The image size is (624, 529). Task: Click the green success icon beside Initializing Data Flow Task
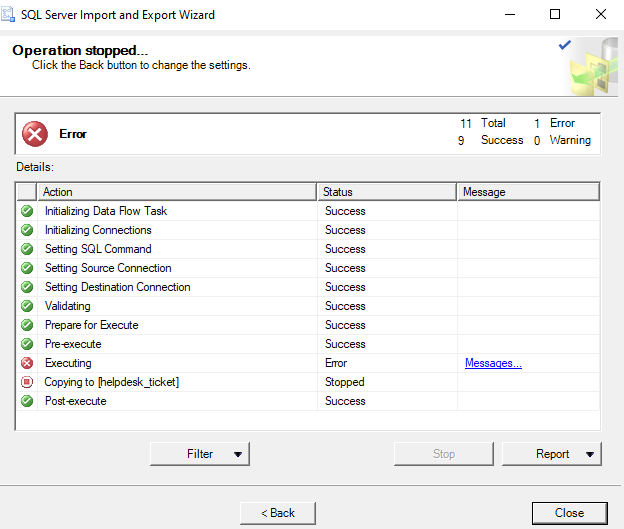(27, 211)
